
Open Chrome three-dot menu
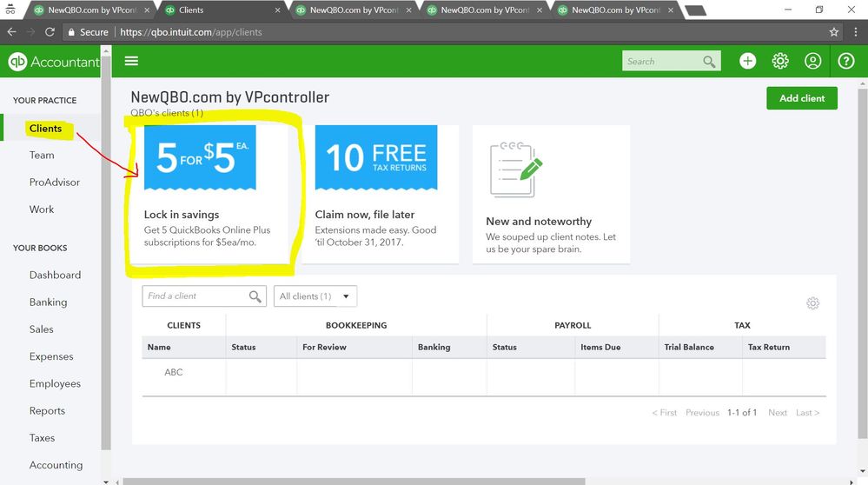tap(855, 32)
